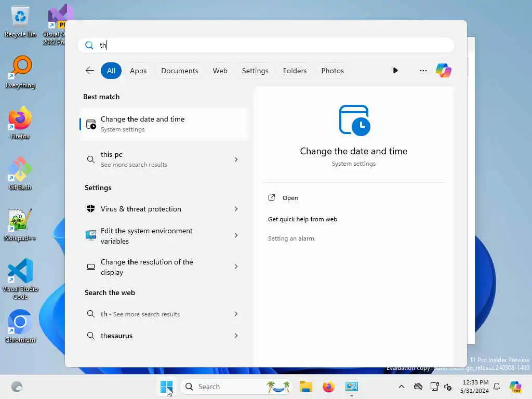Open the Everything desktop shortcut
532x399 pixels.
20,72
